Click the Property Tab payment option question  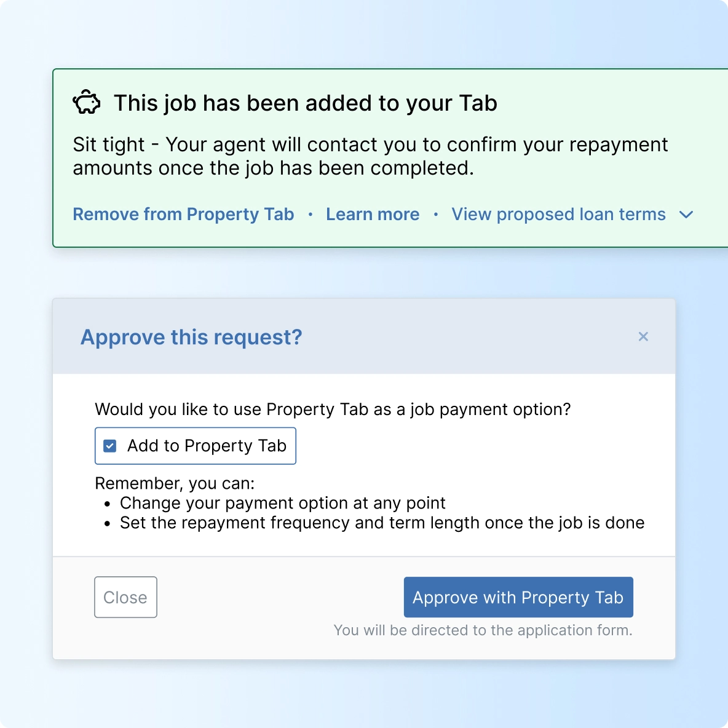(333, 410)
